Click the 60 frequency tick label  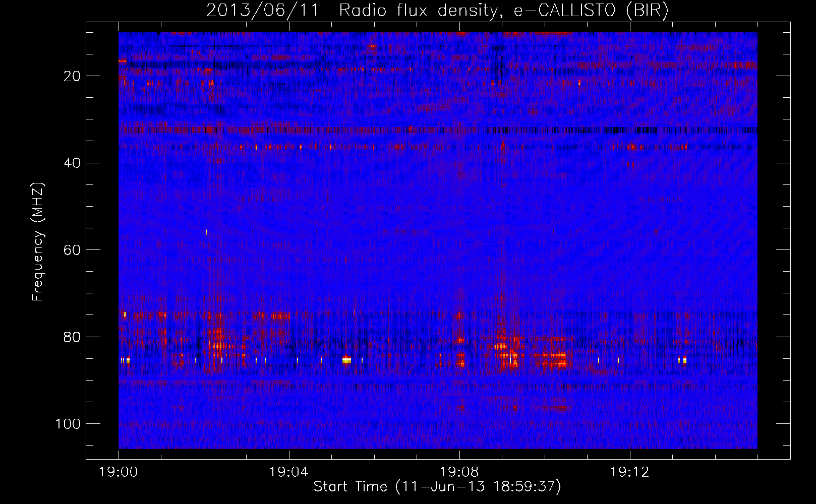point(73,250)
